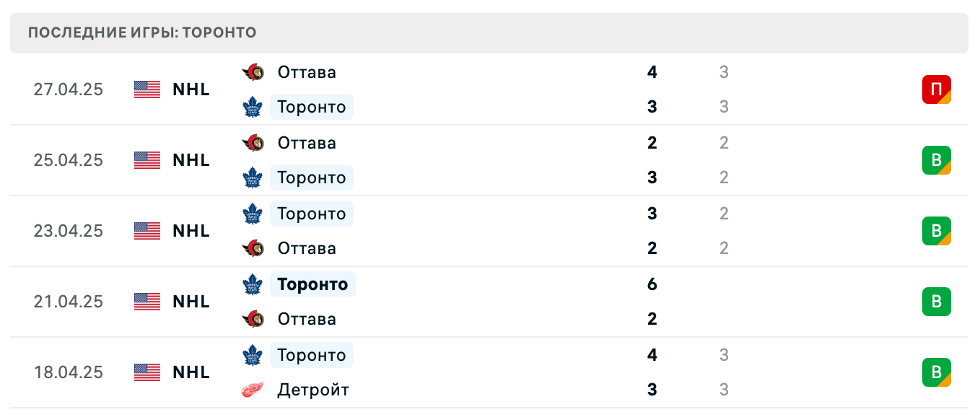Click the highlighted Торонто name in the 21.04.25 match

pos(312,284)
